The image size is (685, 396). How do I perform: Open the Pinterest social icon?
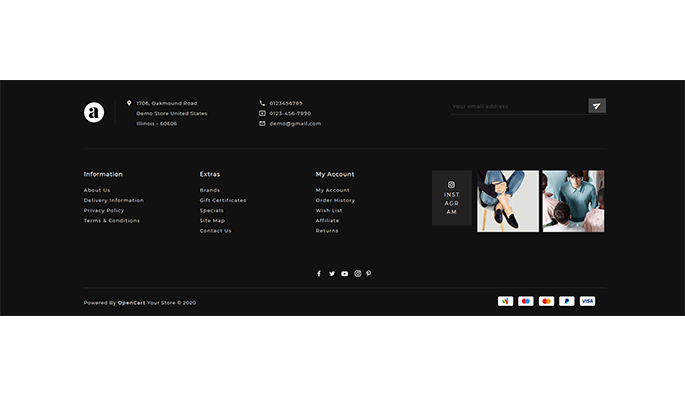[369, 274]
